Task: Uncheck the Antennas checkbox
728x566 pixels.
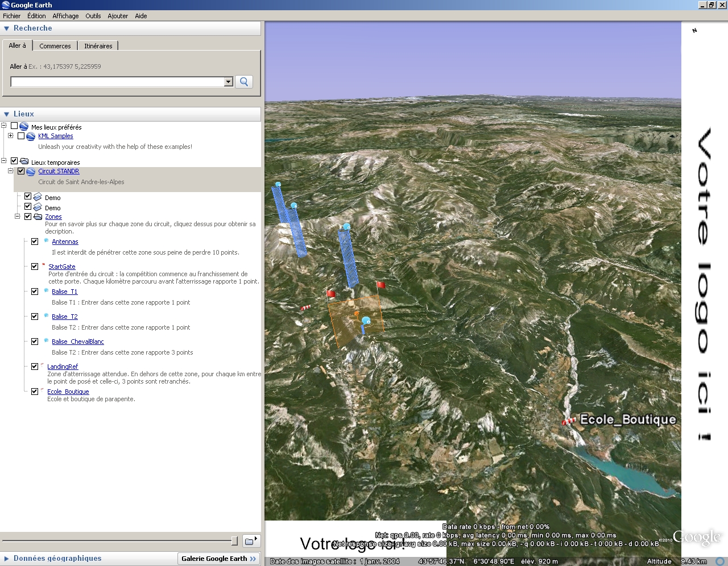Action: coord(35,242)
